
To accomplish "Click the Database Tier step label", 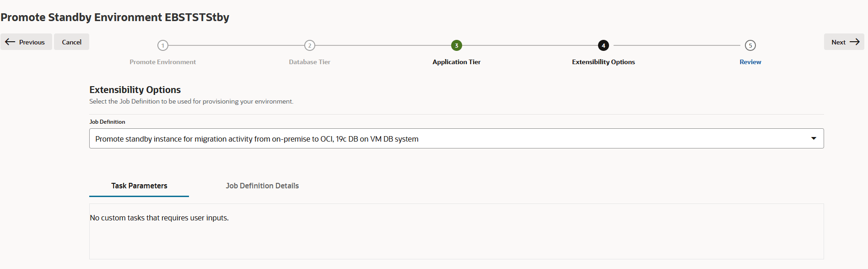I will pyautogui.click(x=310, y=62).
